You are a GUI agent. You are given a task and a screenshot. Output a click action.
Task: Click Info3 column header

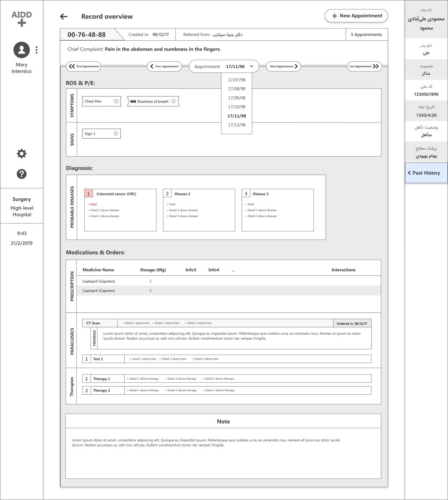(191, 270)
